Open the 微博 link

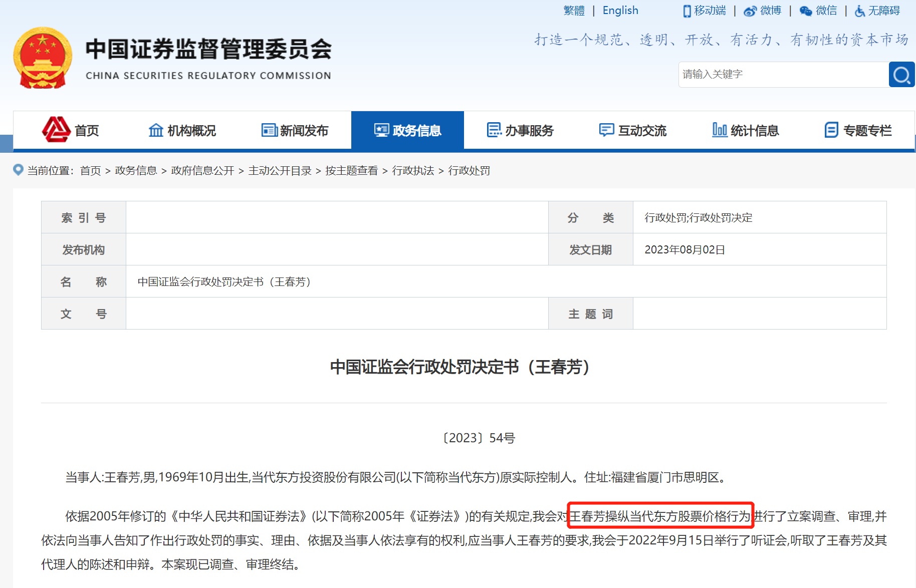(x=771, y=11)
